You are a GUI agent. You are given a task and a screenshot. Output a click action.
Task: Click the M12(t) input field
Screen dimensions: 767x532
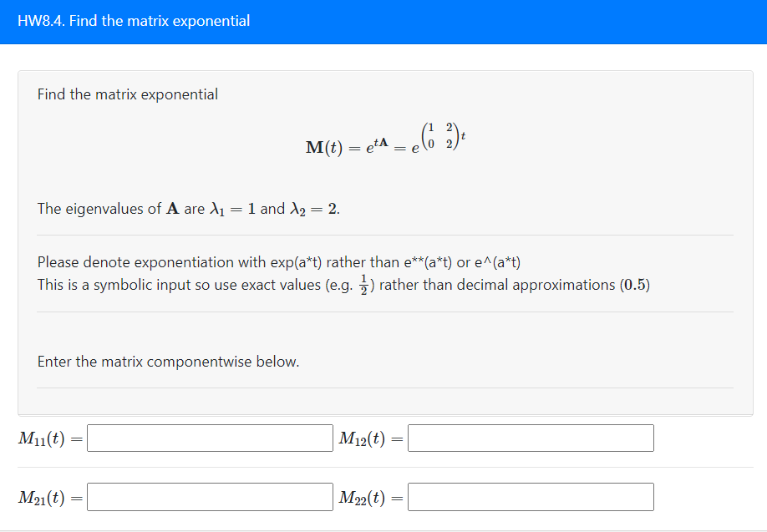(530, 438)
